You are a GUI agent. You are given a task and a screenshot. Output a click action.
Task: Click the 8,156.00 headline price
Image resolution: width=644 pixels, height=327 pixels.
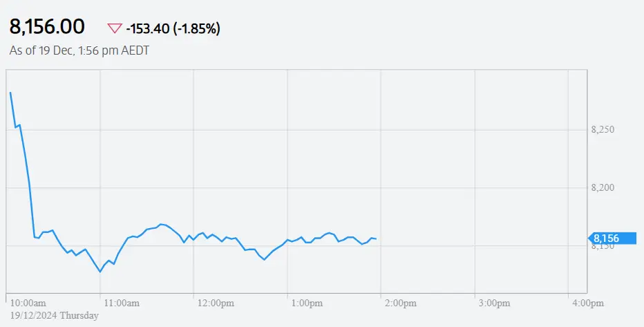point(47,27)
